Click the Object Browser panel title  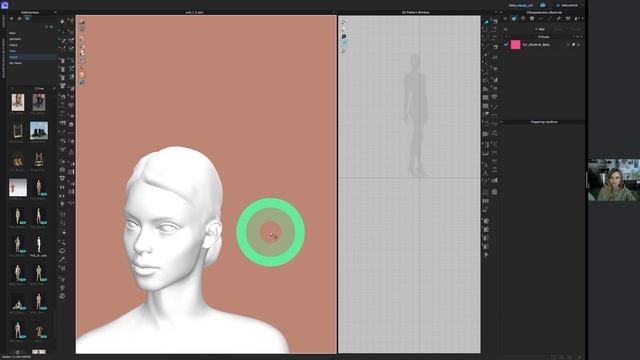point(544,12)
